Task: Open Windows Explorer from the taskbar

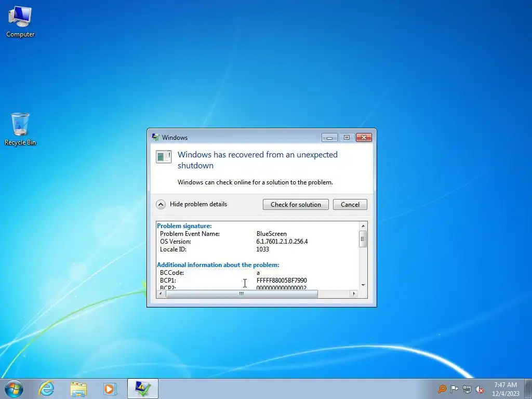Action: 78,389
